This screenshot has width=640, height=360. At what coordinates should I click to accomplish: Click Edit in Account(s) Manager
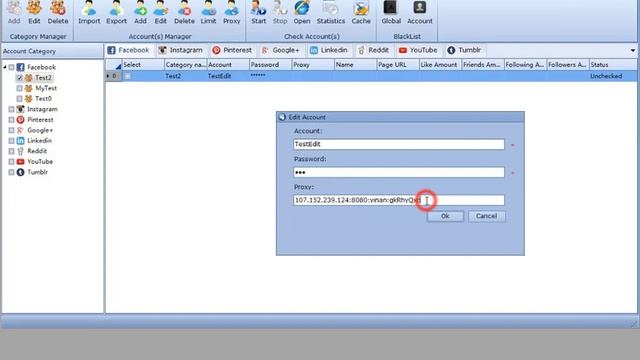click(160, 12)
